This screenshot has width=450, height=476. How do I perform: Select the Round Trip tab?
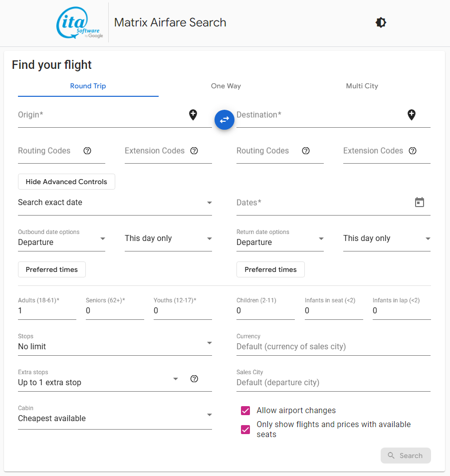[x=88, y=86]
